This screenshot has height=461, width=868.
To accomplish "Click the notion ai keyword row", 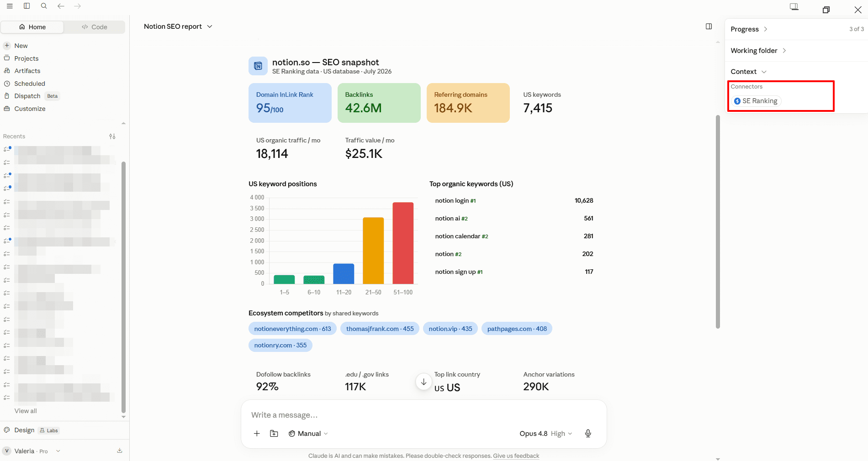I will (x=514, y=219).
